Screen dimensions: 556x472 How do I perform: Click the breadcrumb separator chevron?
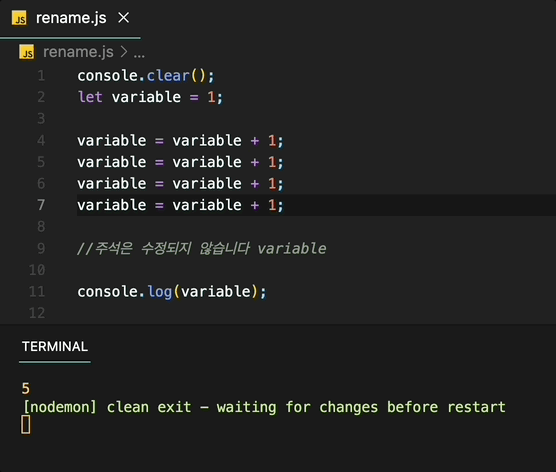123,52
